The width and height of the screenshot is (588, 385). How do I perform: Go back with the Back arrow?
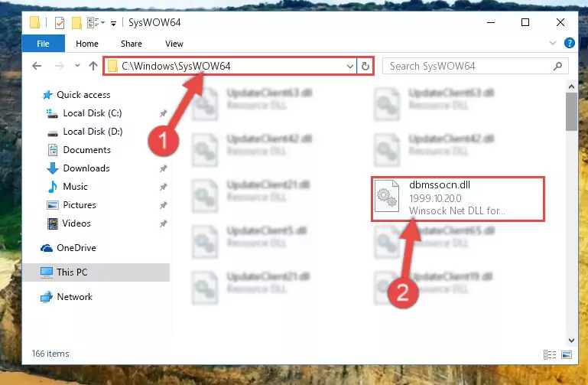tap(37, 66)
